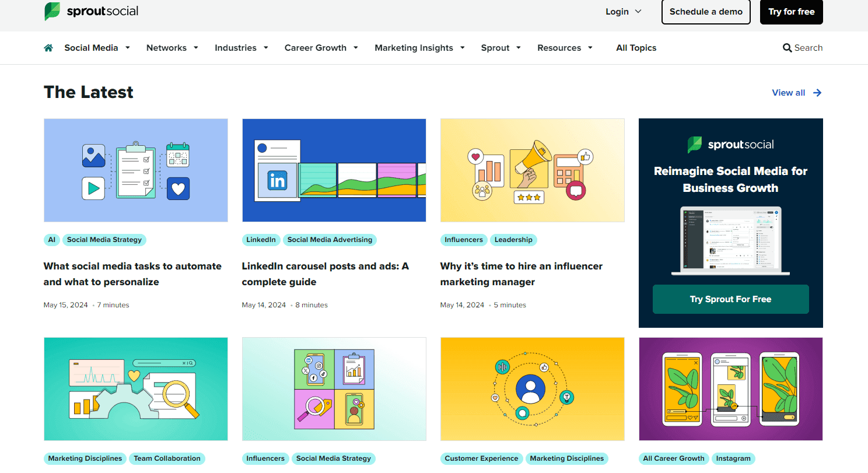The image size is (868, 473).
Task: Select Social Media Strategy tag under four-phone thumbnail
Action: pyautogui.click(x=334, y=458)
